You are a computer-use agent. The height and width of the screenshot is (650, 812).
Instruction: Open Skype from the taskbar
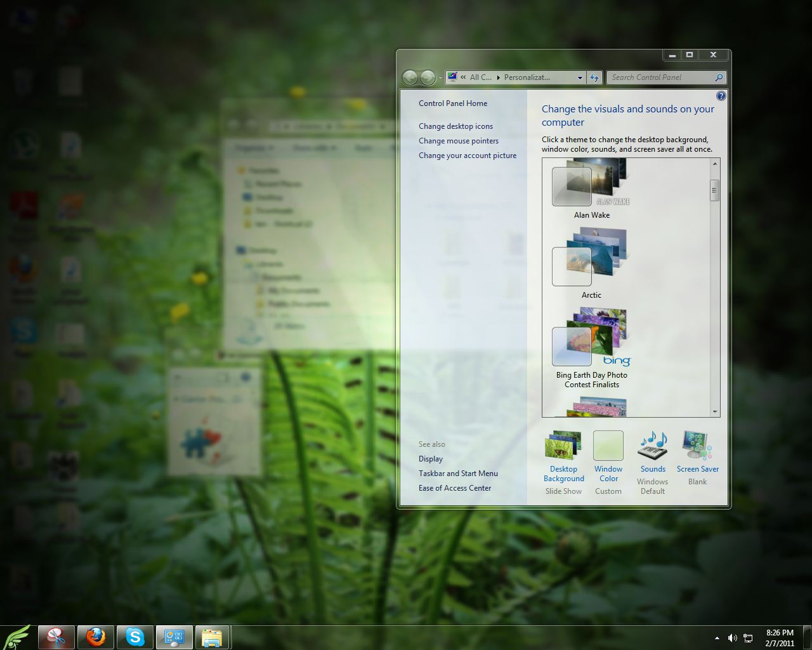pyautogui.click(x=135, y=637)
